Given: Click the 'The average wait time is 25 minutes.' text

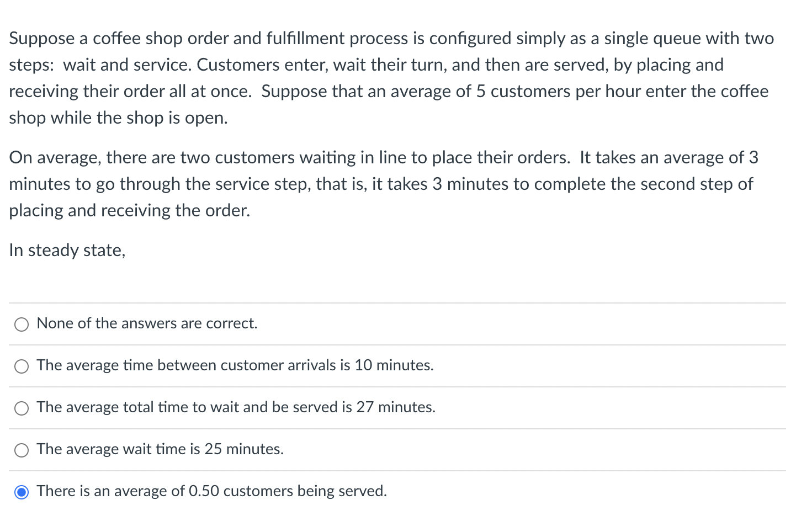Looking at the screenshot, I should (x=160, y=449).
